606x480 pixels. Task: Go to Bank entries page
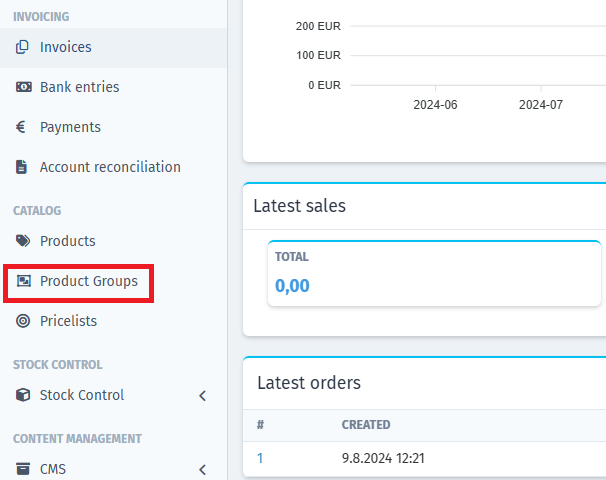pos(80,87)
